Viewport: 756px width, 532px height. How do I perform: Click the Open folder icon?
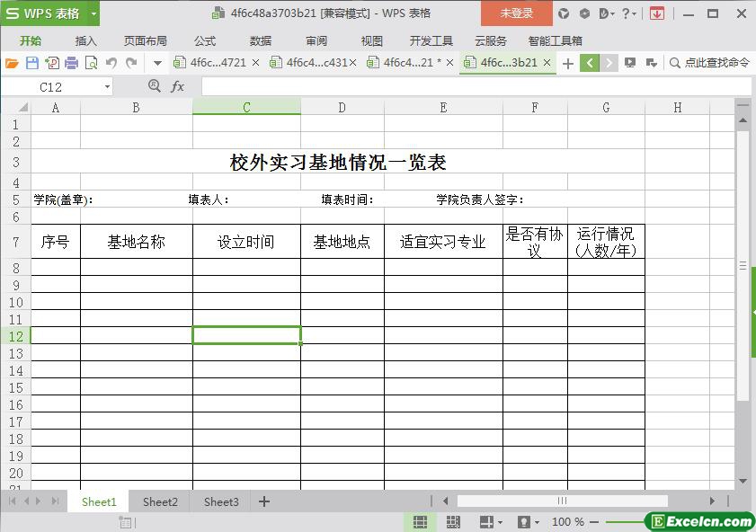click(x=12, y=63)
